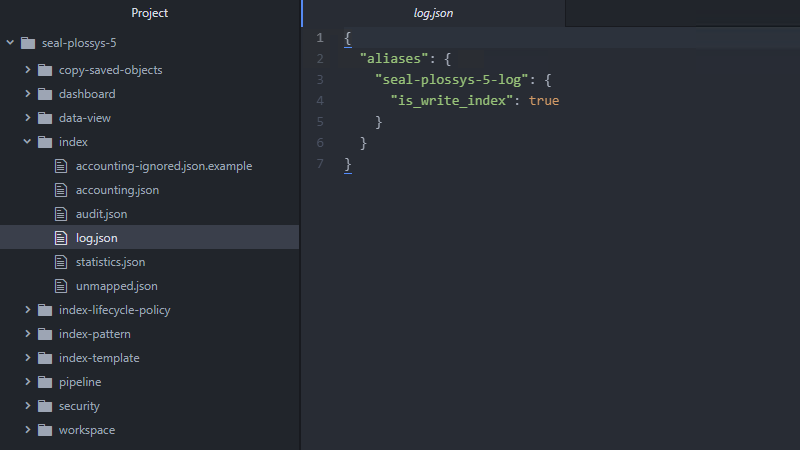
Task: Open audit.json in the tree
Action: point(102,214)
